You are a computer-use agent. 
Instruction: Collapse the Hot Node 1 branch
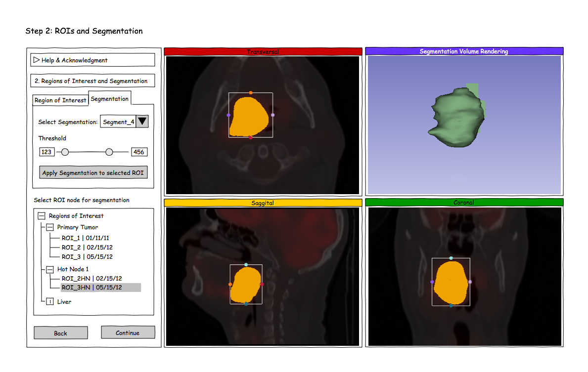click(50, 269)
